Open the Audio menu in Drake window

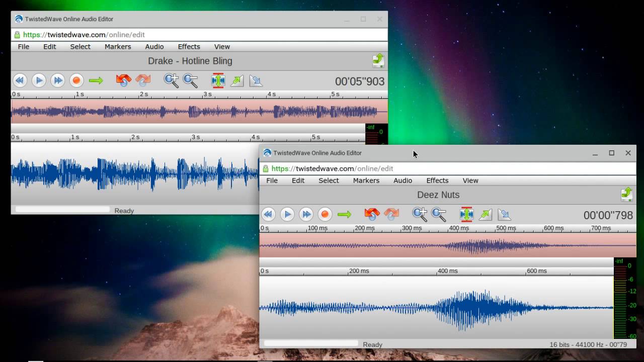click(154, 47)
